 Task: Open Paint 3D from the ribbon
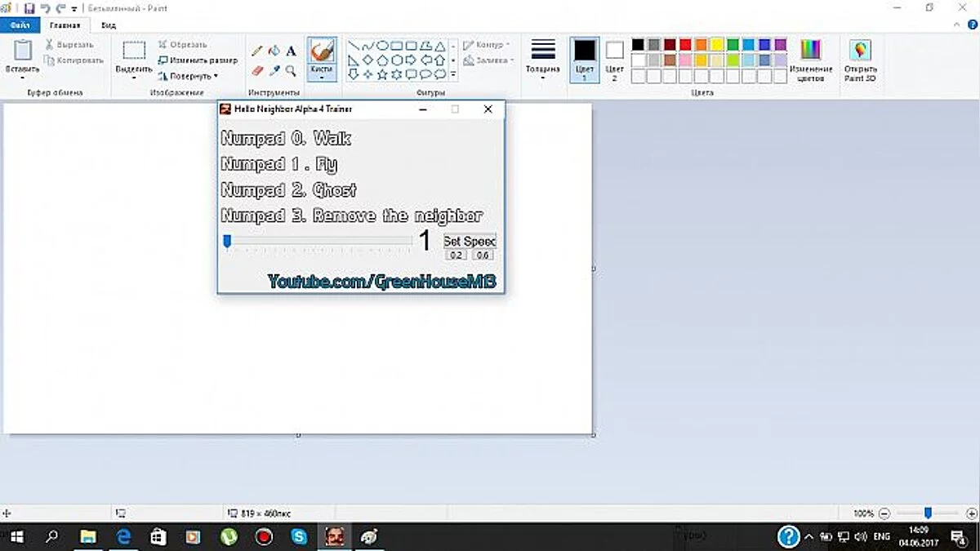point(860,60)
